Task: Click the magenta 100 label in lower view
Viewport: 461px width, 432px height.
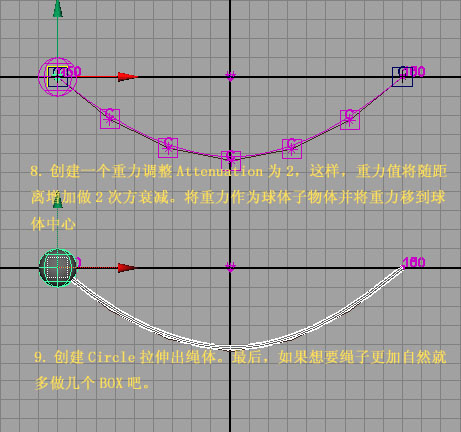Action: [414, 262]
